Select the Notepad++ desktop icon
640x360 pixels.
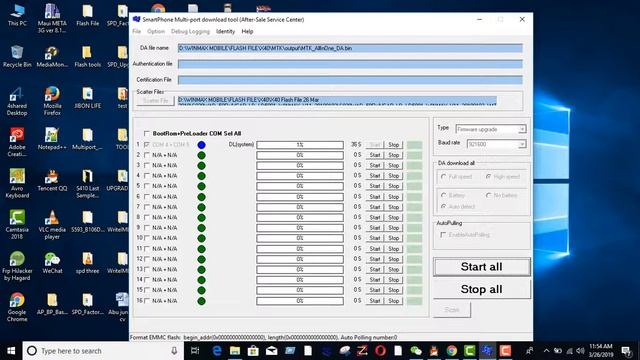click(52, 139)
